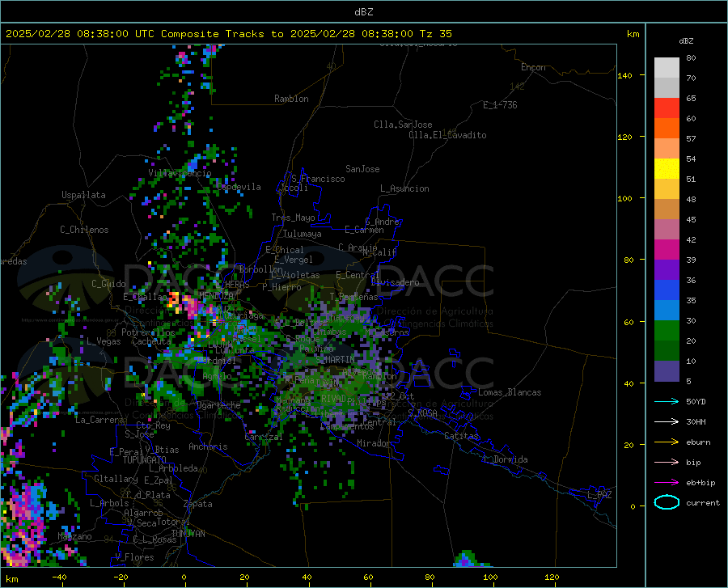The height and width of the screenshot is (588, 728).
Task: Click the white 30HM arrow in legend
Action: click(x=667, y=422)
